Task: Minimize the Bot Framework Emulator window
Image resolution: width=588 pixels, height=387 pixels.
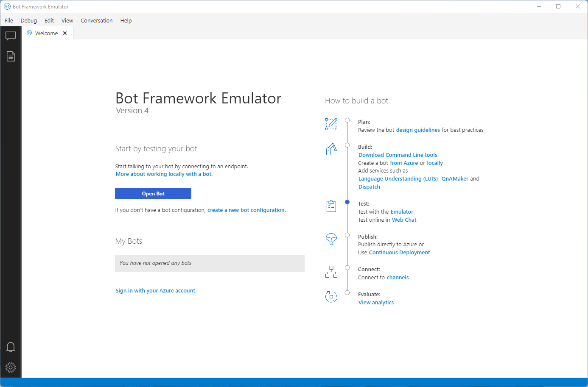Action: click(539, 6)
